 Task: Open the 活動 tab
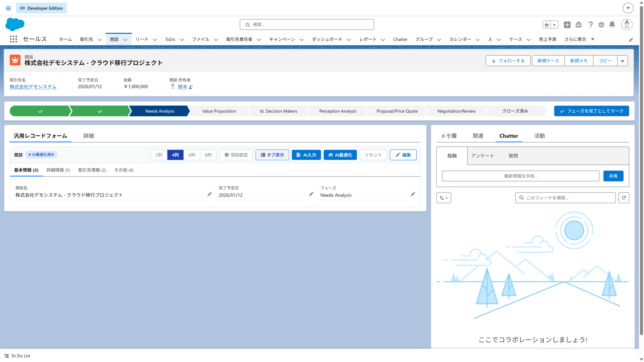[539, 136]
